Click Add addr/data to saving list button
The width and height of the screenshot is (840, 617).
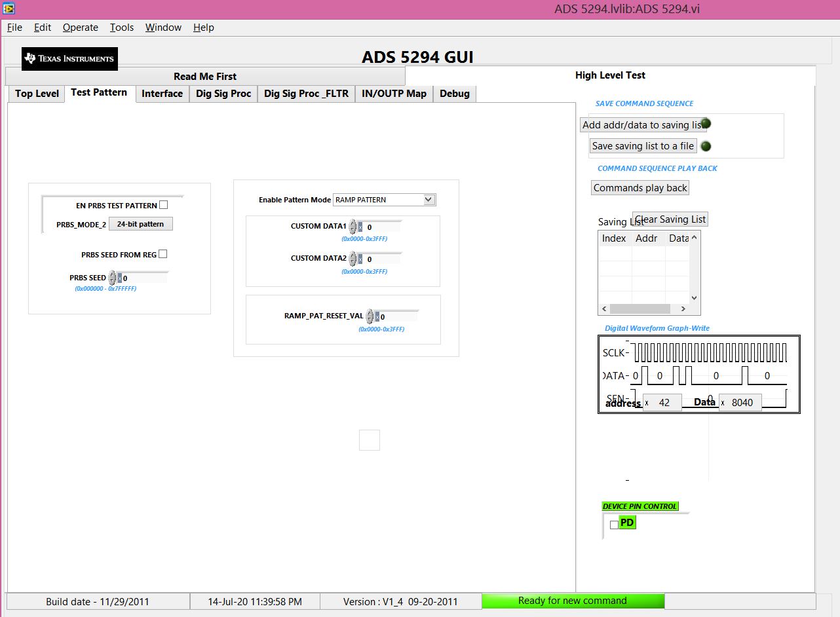click(x=643, y=125)
